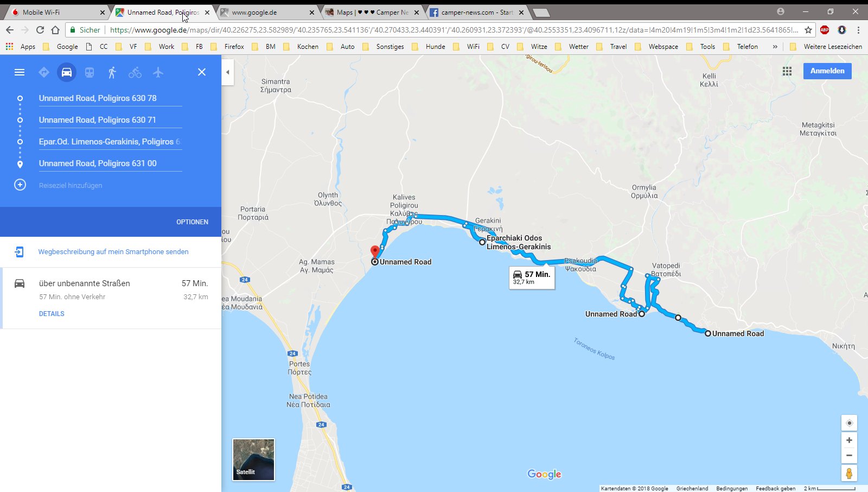Screen dimensions: 868x492
Task: Close the directions panel
Action: click(x=202, y=72)
